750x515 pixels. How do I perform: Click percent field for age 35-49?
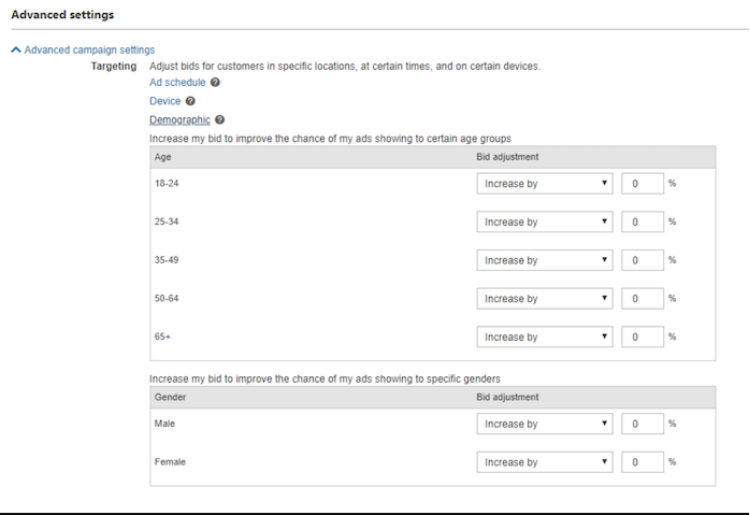pos(642,260)
